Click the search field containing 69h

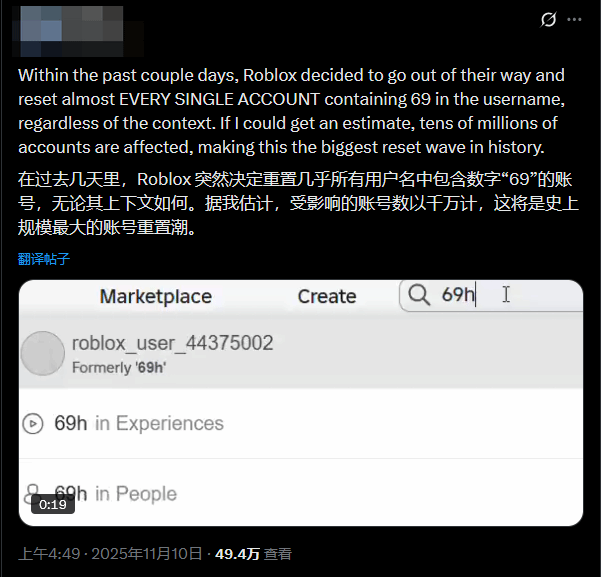click(x=491, y=296)
